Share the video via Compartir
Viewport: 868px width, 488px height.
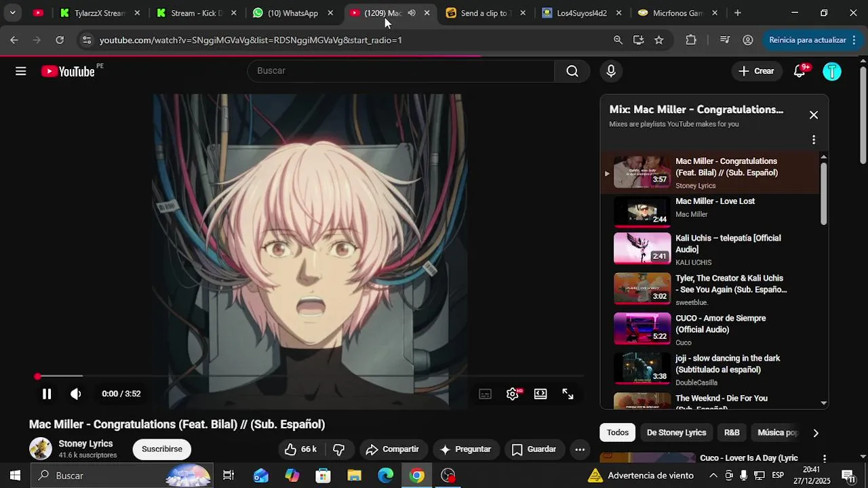(x=393, y=449)
